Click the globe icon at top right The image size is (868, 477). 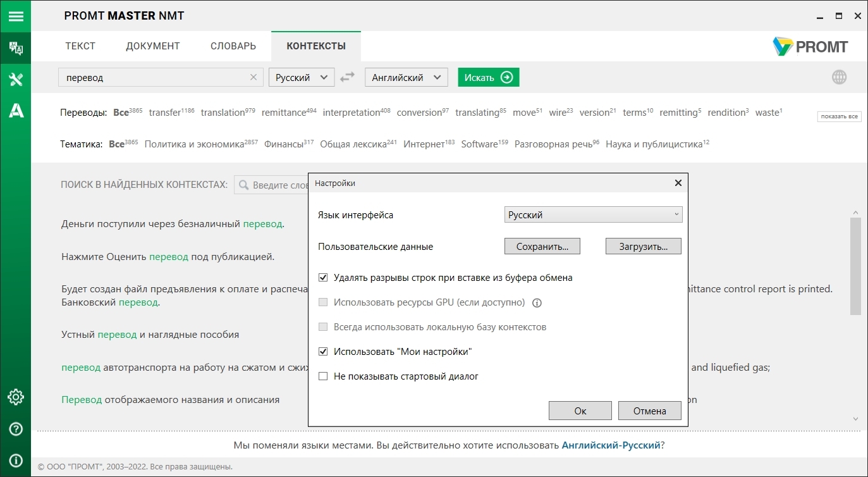click(839, 77)
